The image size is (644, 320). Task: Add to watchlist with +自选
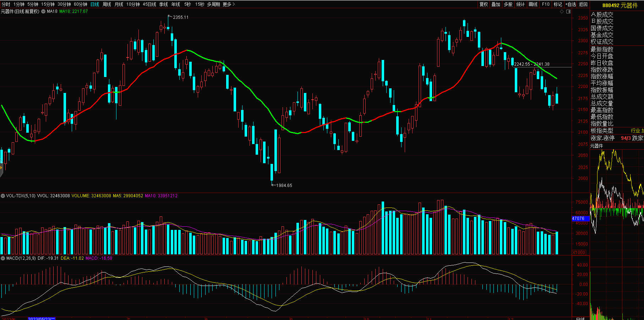[571, 4]
